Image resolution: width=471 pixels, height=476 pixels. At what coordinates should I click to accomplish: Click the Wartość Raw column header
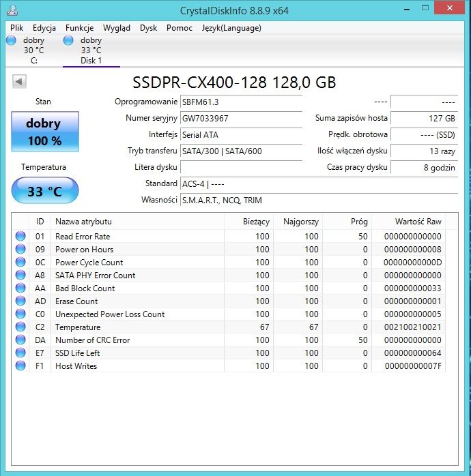(409, 222)
